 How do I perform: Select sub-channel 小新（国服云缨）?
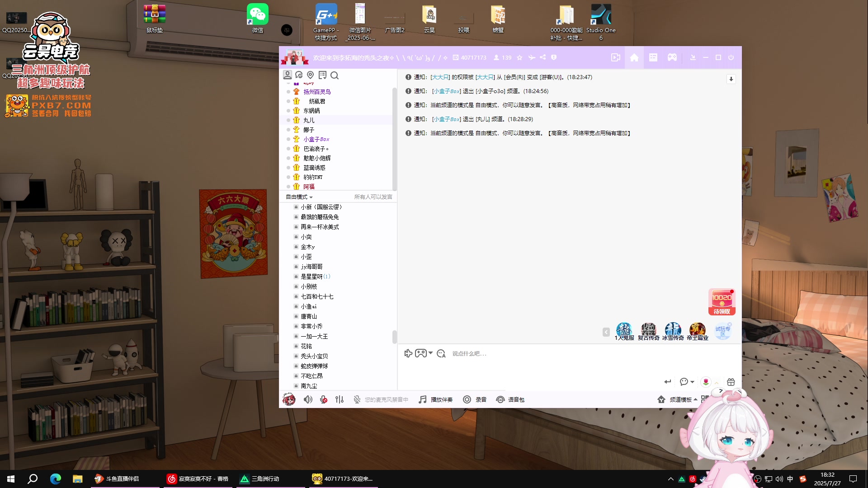point(323,207)
